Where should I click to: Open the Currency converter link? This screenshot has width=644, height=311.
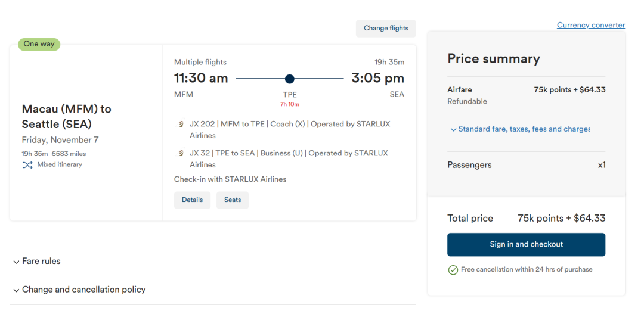(x=590, y=25)
